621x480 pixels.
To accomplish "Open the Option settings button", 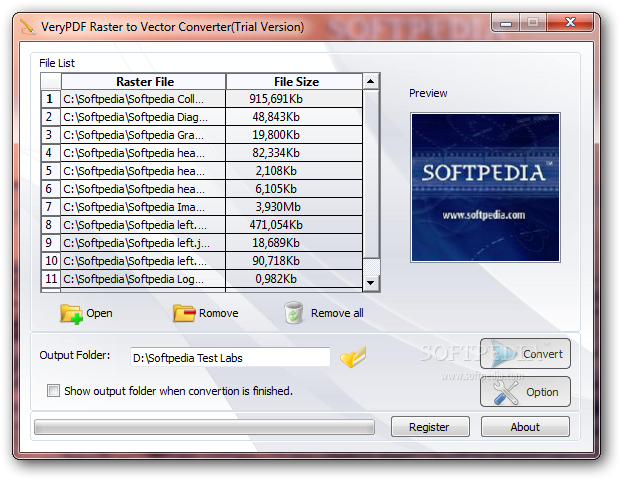I will point(525,392).
